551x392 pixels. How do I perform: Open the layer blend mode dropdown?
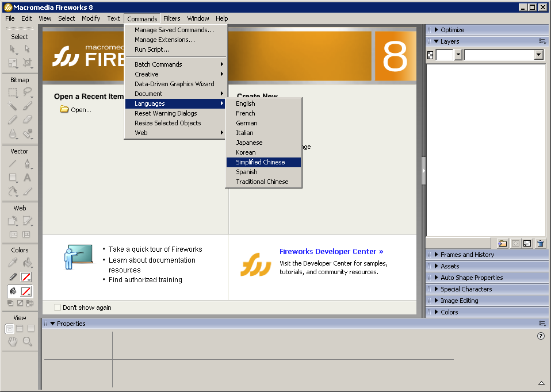point(539,55)
